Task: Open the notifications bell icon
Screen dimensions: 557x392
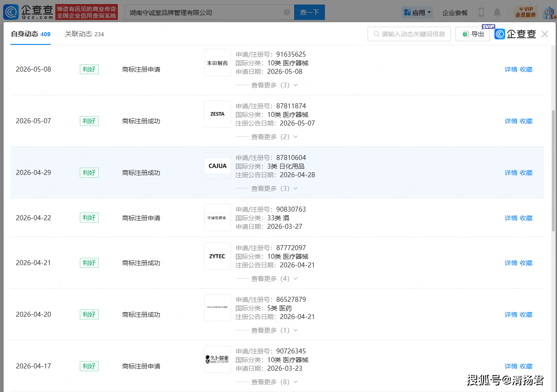Action: [x=497, y=12]
